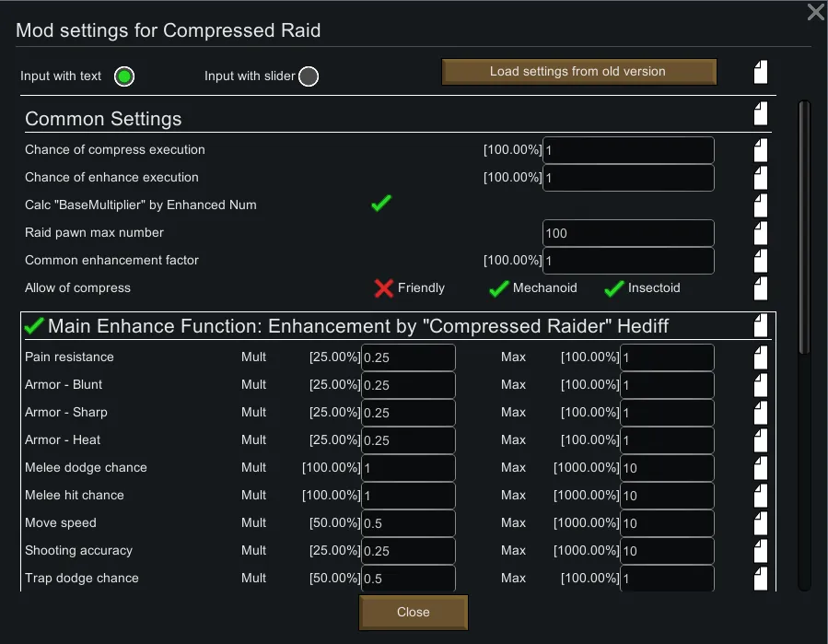Click the vertical scrollbar on the right
Screen dimensions: 828x644
(804, 226)
